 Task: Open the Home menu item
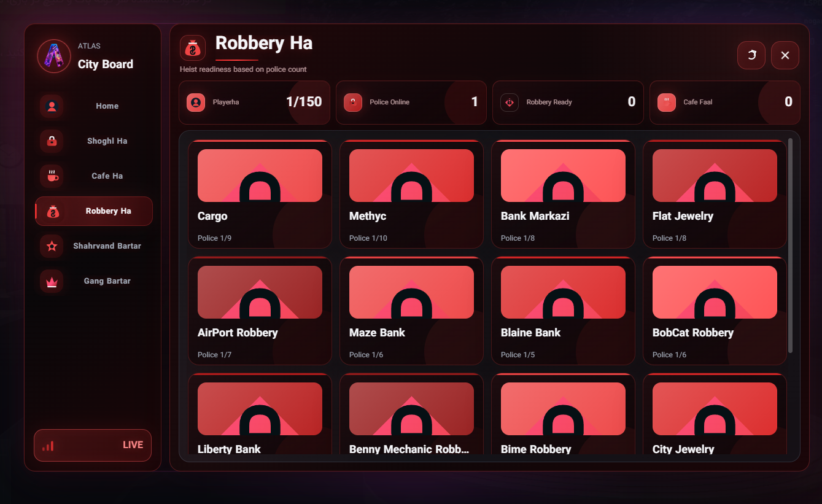coord(94,106)
